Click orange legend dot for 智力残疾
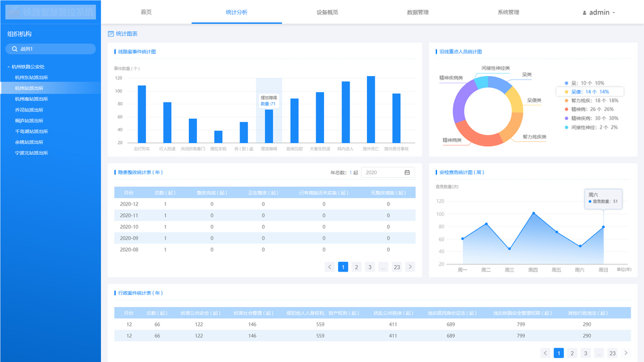Screen dimensions: 644x362 pyautogui.click(x=566, y=101)
